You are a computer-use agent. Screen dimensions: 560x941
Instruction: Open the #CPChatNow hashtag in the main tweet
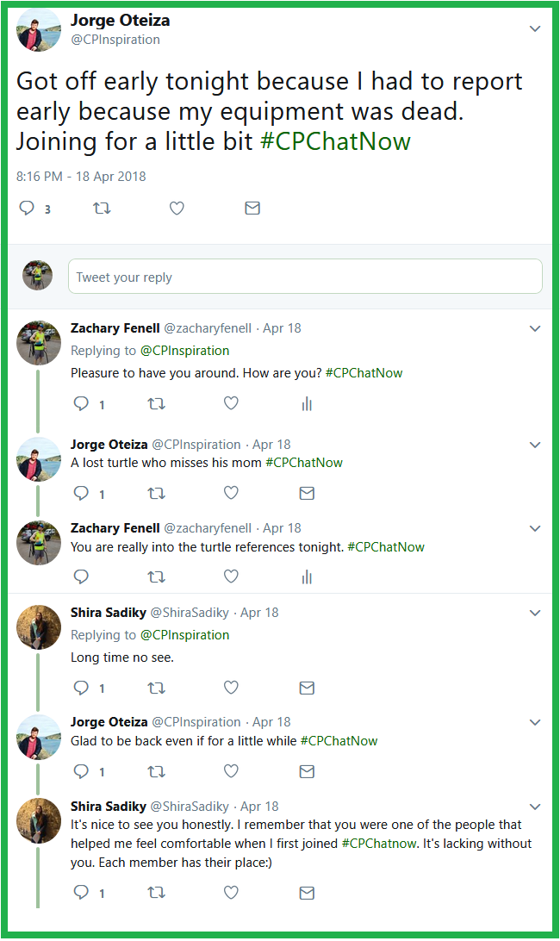coord(335,141)
